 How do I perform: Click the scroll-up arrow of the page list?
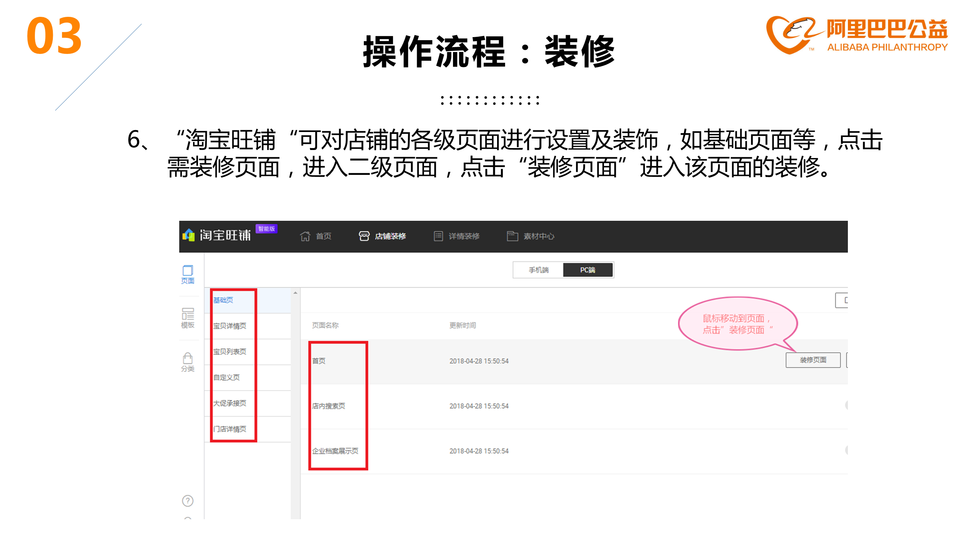295,293
